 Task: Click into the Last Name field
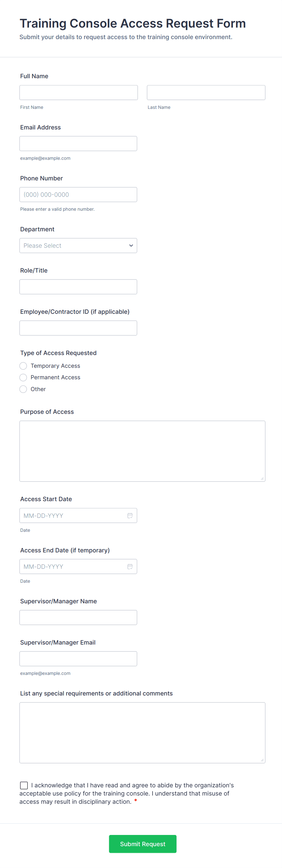click(x=206, y=93)
